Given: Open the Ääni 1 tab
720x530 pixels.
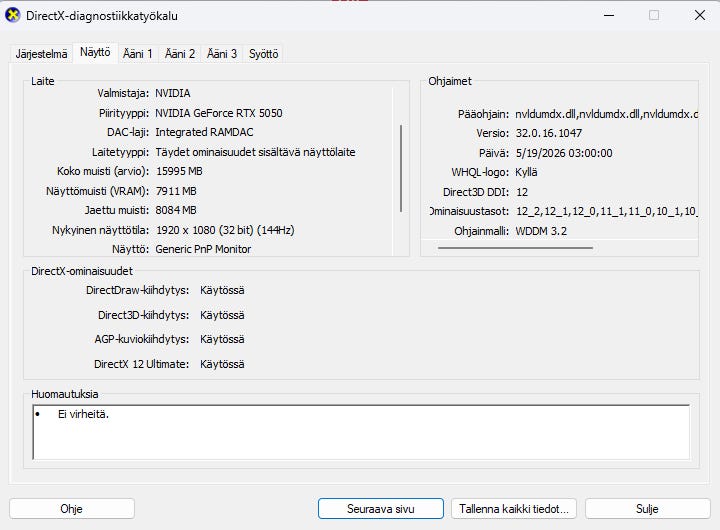Looking at the screenshot, I should (138, 54).
